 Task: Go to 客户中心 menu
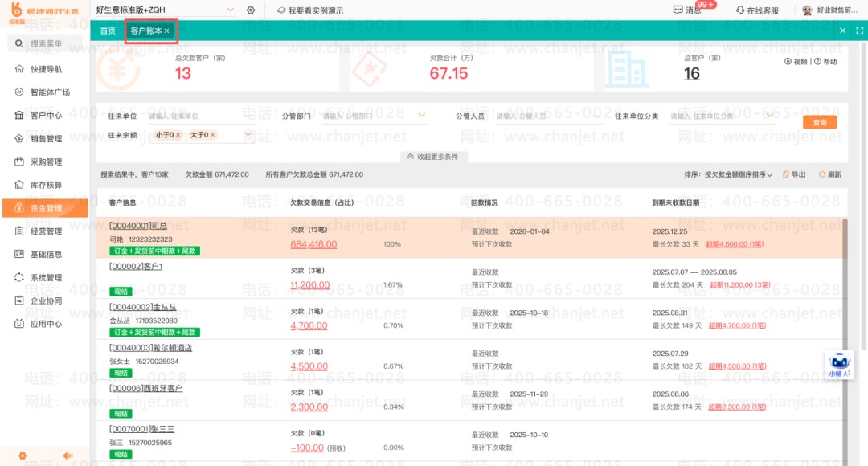[x=45, y=116]
